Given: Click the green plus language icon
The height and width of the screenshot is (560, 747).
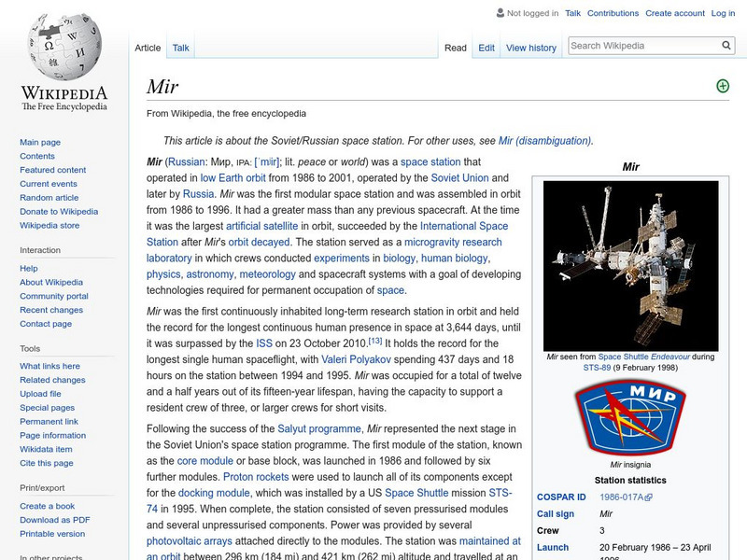Looking at the screenshot, I should pyautogui.click(x=722, y=85).
